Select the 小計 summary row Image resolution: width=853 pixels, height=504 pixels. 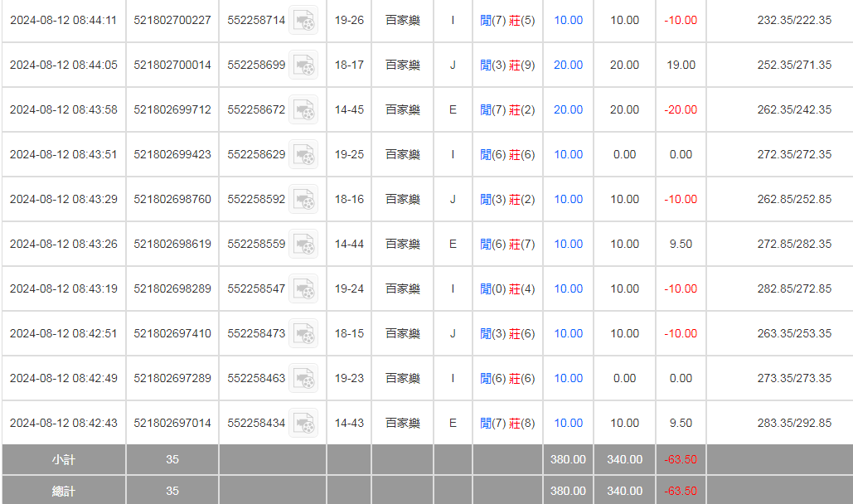click(x=62, y=459)
